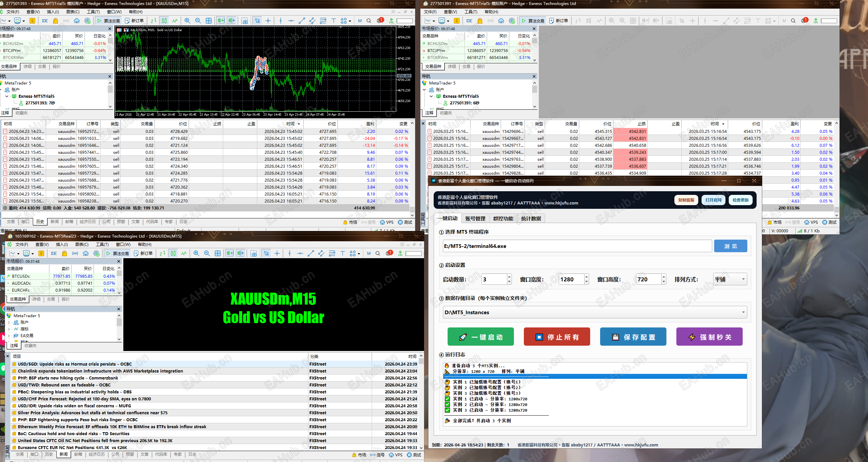Viewport: 868px width, 462px height.
Task: Toggle auto-scroll chart button in top-left toolbar
Action: 221,21
